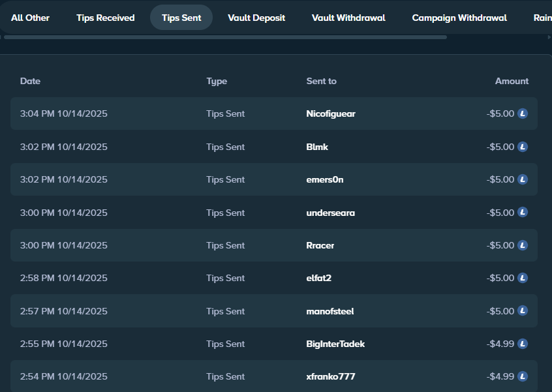Click -$5.00 amount for elfat2
The height and width of the screenshot is (392, 552).
point(500,278)
